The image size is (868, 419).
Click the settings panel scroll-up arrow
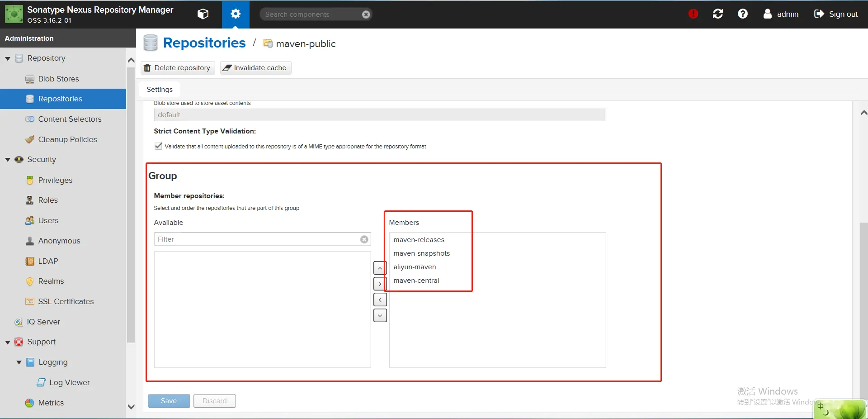coord(863,113)
